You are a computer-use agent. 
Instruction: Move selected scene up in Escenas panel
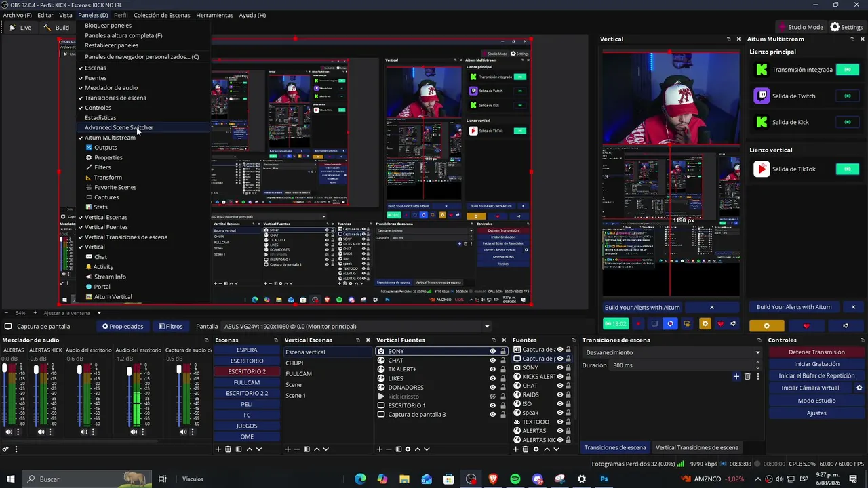(x=249, y=449)
